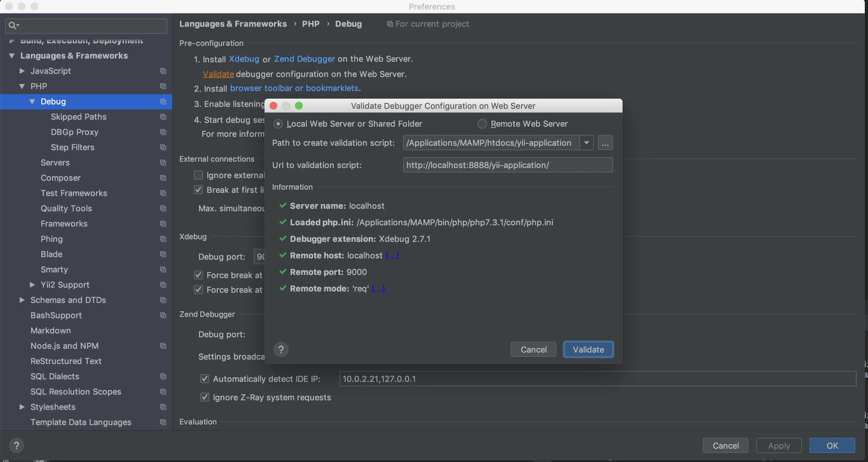The image size is (868, 462).
Task: Expand the JavaScript settings node
Action: pos(22,71)
